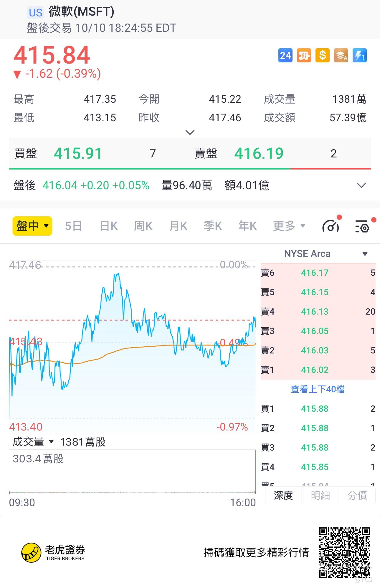380x588 pixels.
Task: Switch to the 月K chart tab
Action: tap(178, 226)
